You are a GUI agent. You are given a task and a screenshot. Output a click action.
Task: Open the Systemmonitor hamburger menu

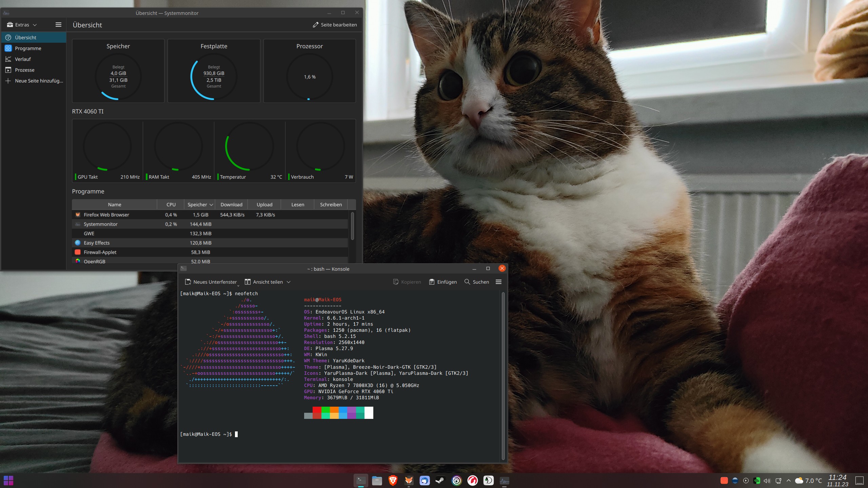[58, 24]
